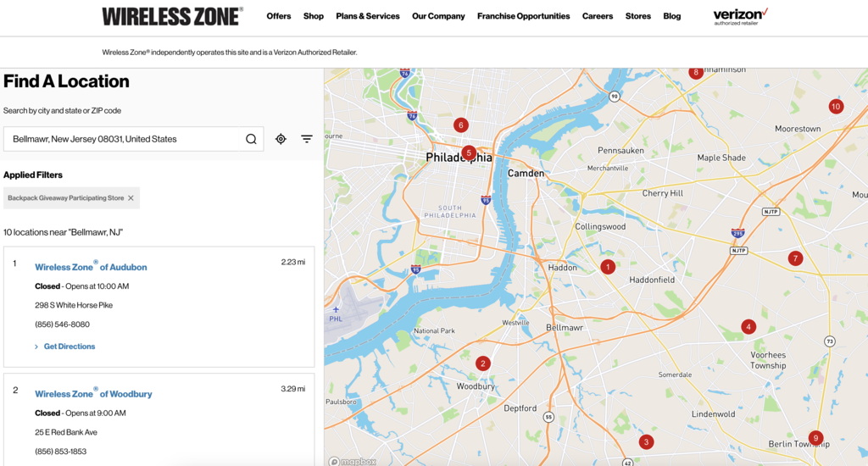The height and width of the screenshot is (466, 868).
Task: Click the Camden label on map
Action: tap(526, 173)
